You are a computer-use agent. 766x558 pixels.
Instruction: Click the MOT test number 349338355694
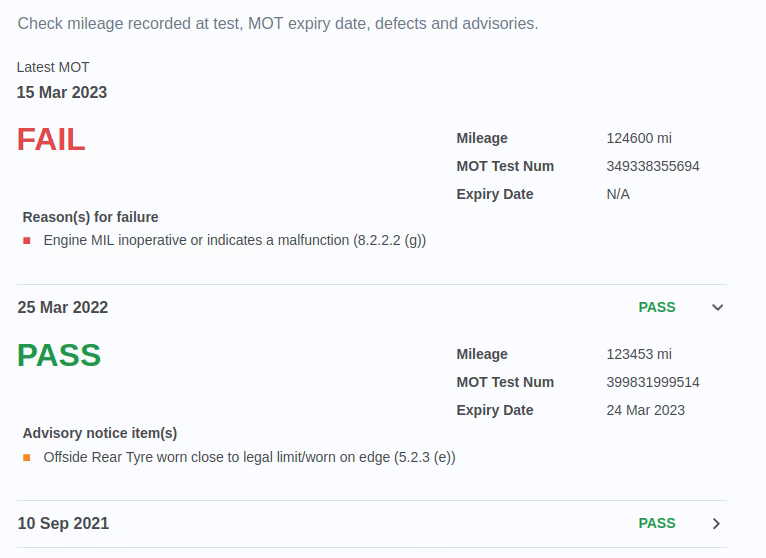coord(653,167)
